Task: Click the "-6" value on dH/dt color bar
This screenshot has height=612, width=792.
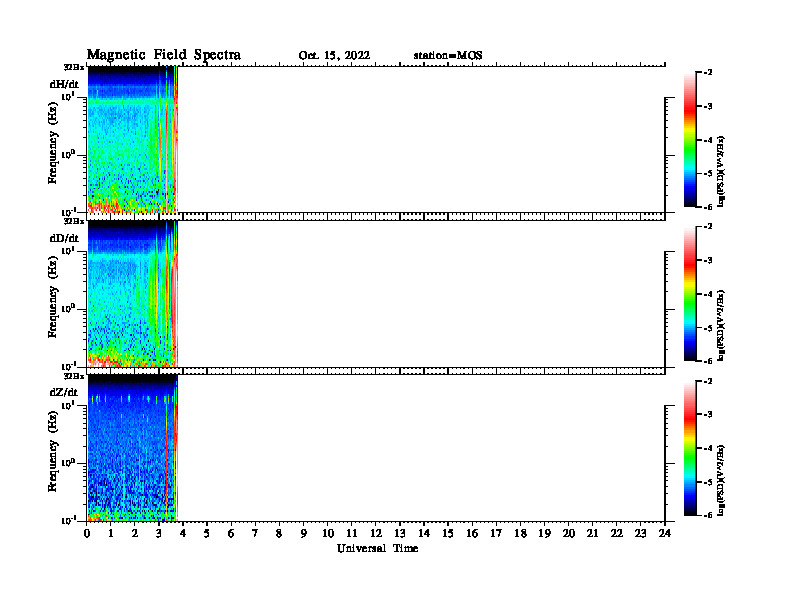Action: pos(708,207)
